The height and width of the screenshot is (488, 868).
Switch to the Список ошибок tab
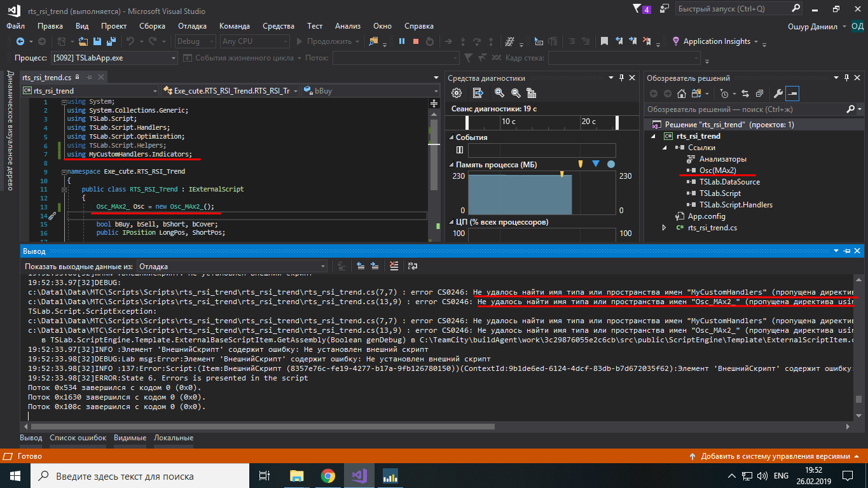(78, 438)
